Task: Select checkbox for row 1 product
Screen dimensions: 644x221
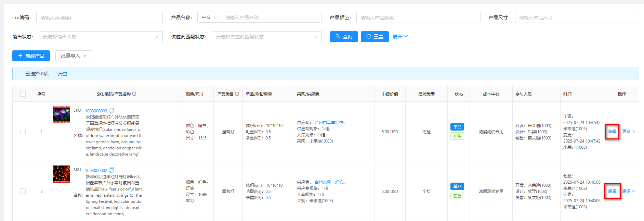Action: (x=23, y=132)
